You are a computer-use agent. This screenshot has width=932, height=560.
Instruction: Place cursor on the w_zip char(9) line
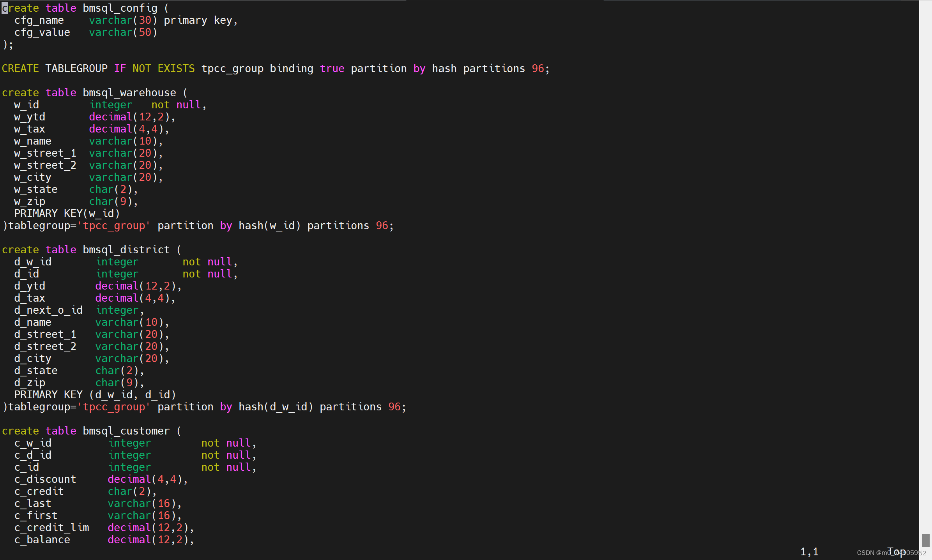click(76, 201)
